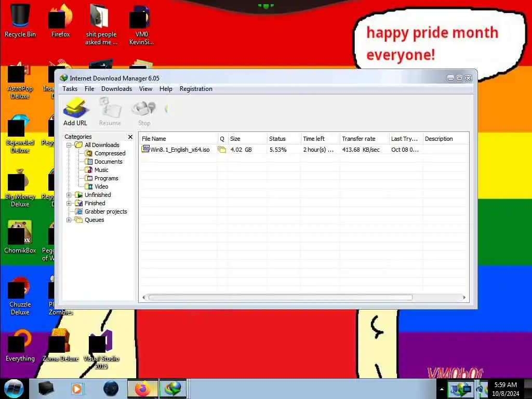Select Grabber projects in the tree
The height and width of the screenshot is (399, 532).
pos(106,211)
